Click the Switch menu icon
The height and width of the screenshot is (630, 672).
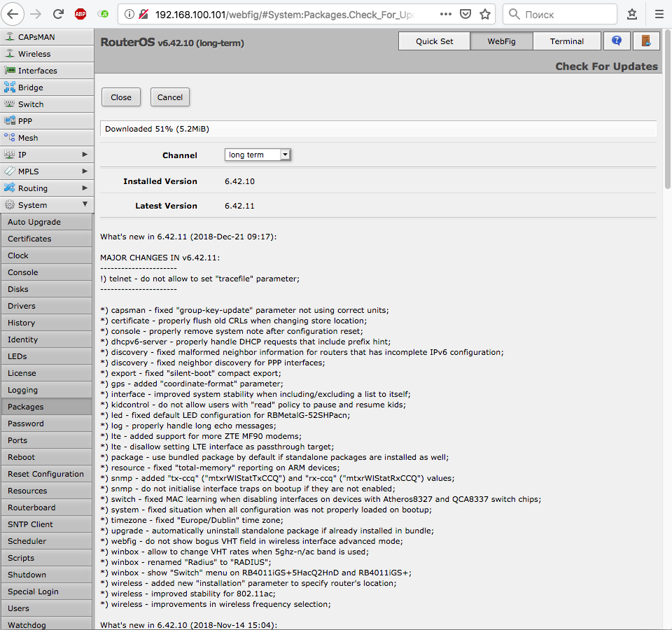point(9,104)
